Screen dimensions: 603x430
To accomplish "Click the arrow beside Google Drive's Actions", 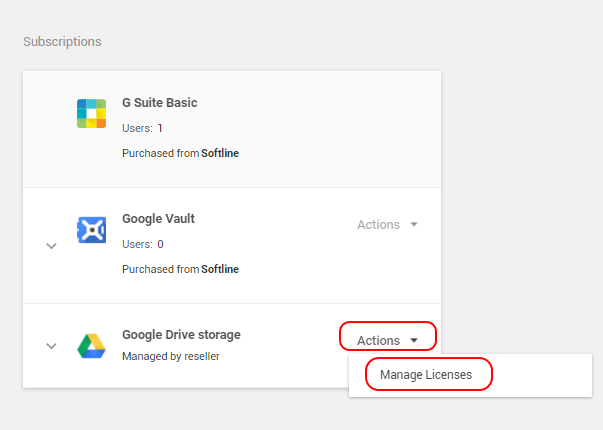I will point(414,340).
